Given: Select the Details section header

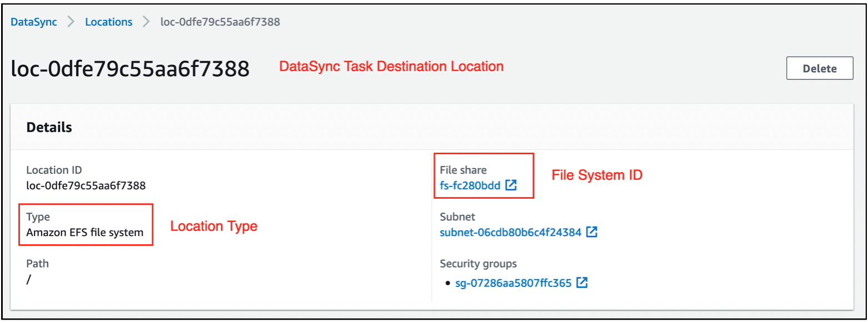Looking at the screenshot, I should (x=49, y=127).
